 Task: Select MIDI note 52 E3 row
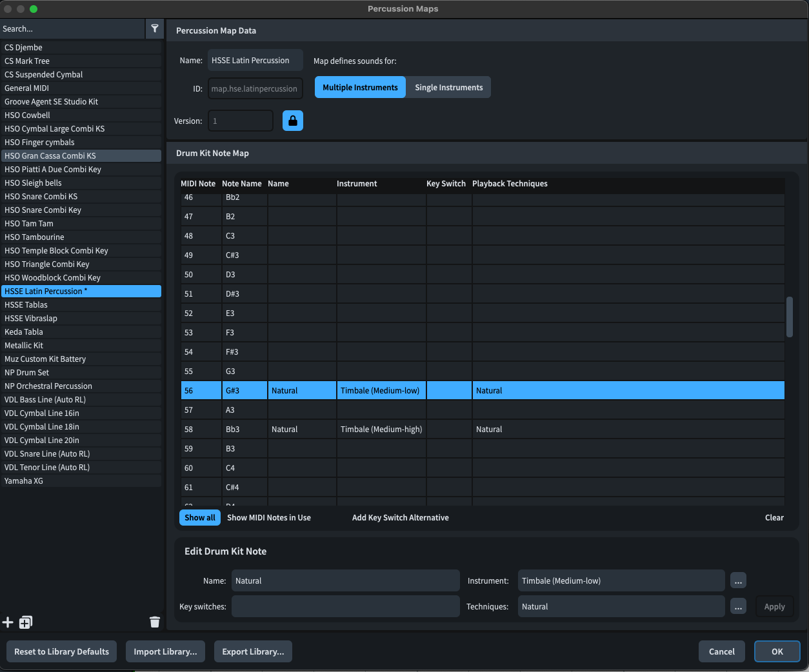pyautogui.click(x=483, y=313)
